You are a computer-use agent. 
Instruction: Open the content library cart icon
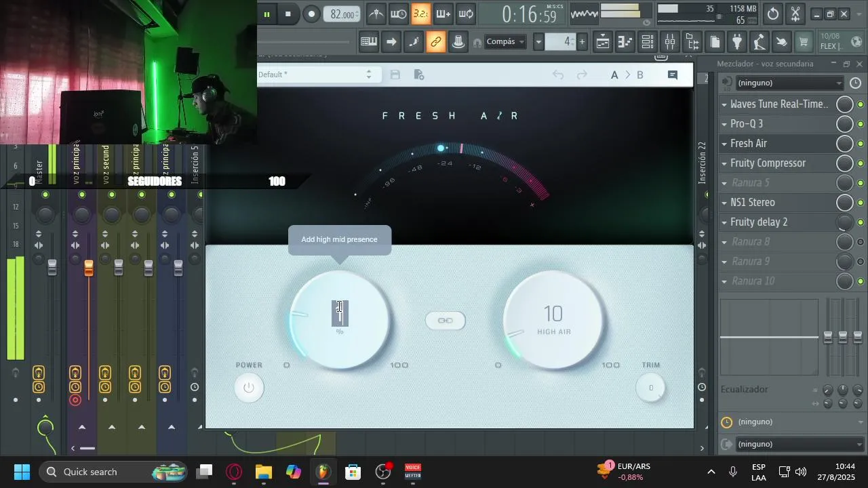[804, 42]
